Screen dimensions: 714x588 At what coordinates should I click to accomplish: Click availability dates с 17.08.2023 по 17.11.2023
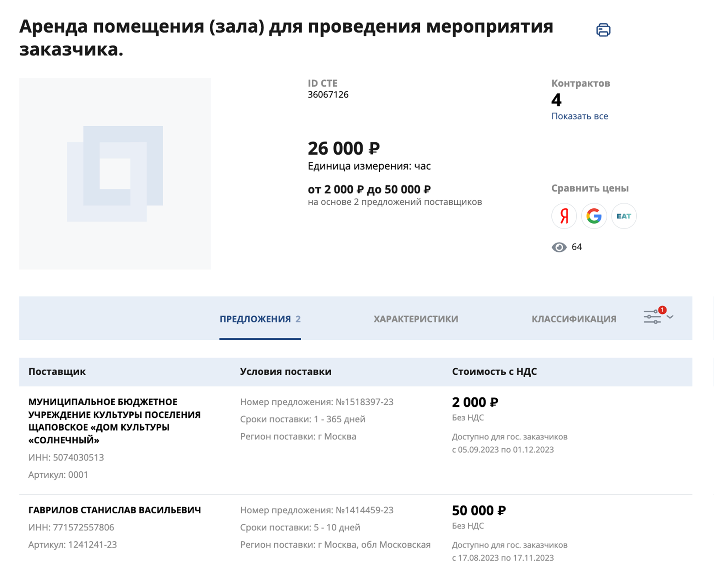click(x=503, y=558)
